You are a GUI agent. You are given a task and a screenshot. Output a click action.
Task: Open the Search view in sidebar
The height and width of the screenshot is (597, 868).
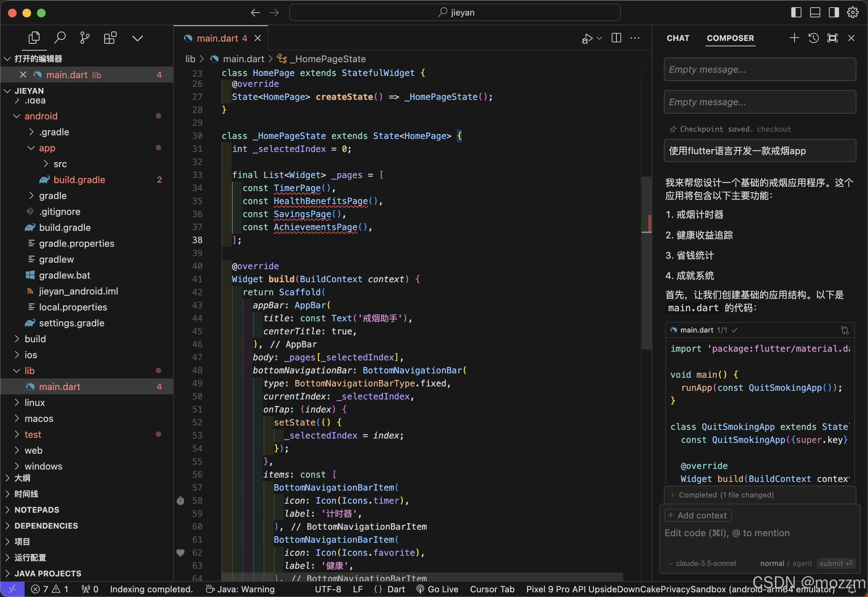60,38
